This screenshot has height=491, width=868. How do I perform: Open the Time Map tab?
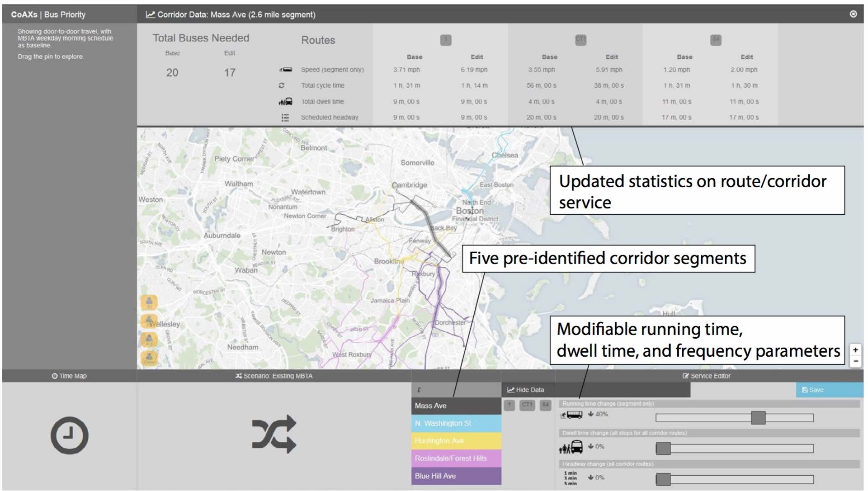[x=69, y=376]
